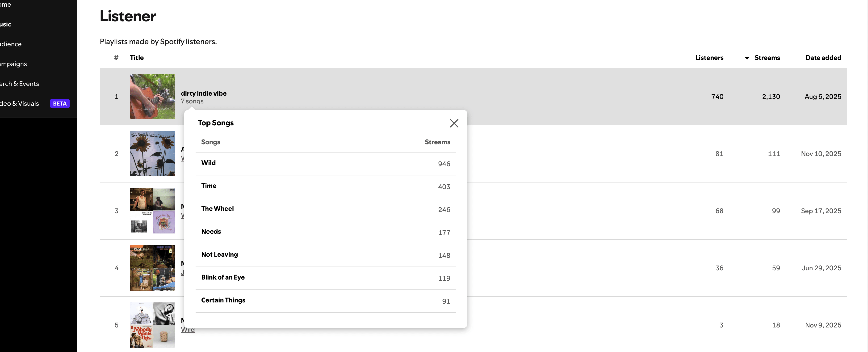
Task: Open Campaigns in the sidebar
Action: coord(13,64)
